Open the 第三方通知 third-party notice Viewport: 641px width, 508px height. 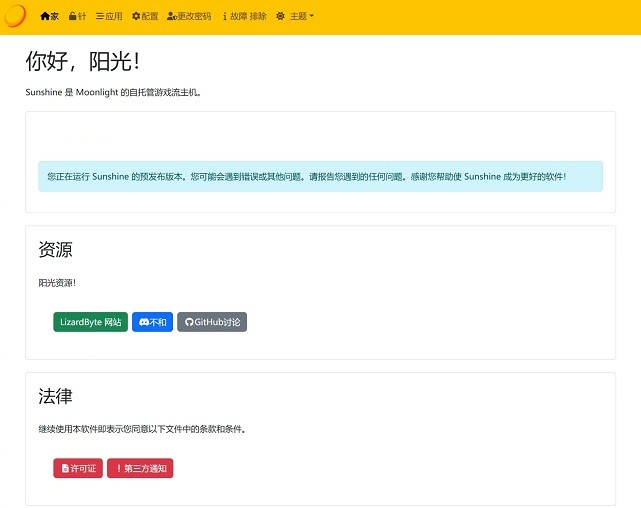(x=140, y=468)
